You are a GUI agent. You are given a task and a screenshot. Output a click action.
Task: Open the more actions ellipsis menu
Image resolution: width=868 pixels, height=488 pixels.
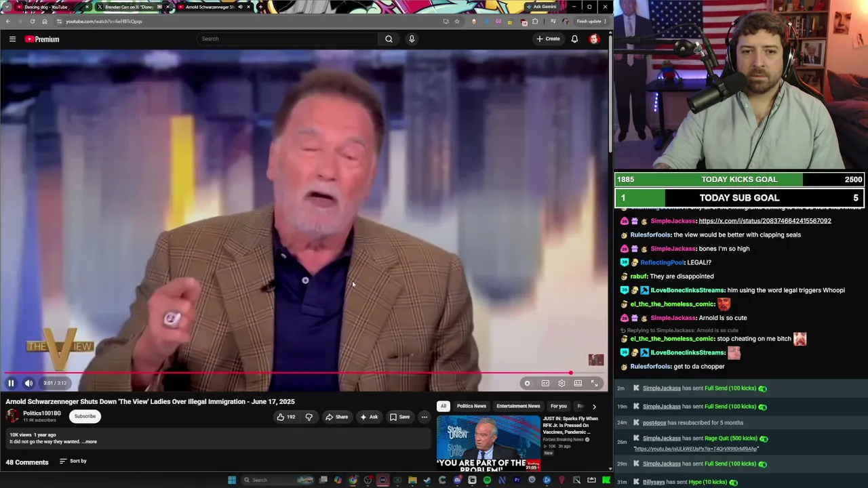[x=424, y=417]
